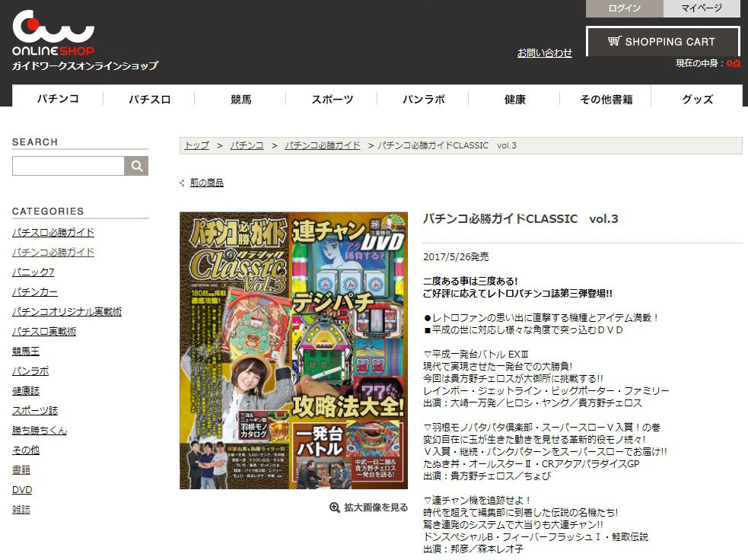This screenshot has height=560, width=748.
Task: Open the パチンカー category link
Action: tap(35, 292)
